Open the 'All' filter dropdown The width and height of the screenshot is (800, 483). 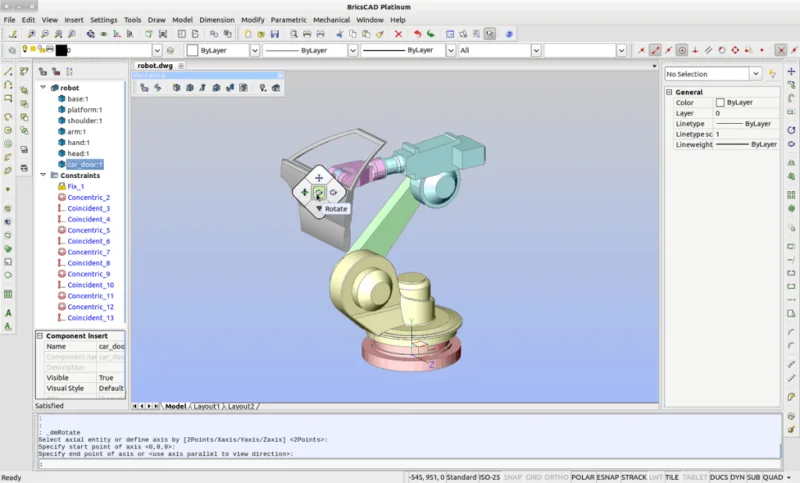(x=536, y=50)
